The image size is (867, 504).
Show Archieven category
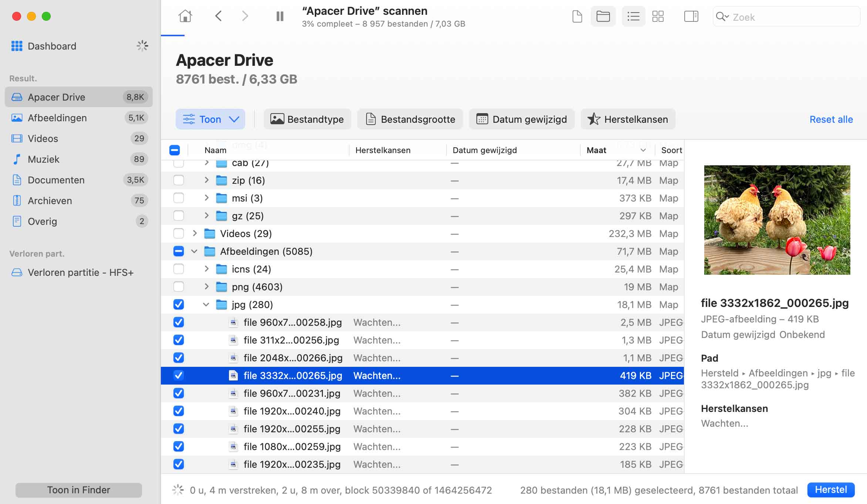pos(79,200)
